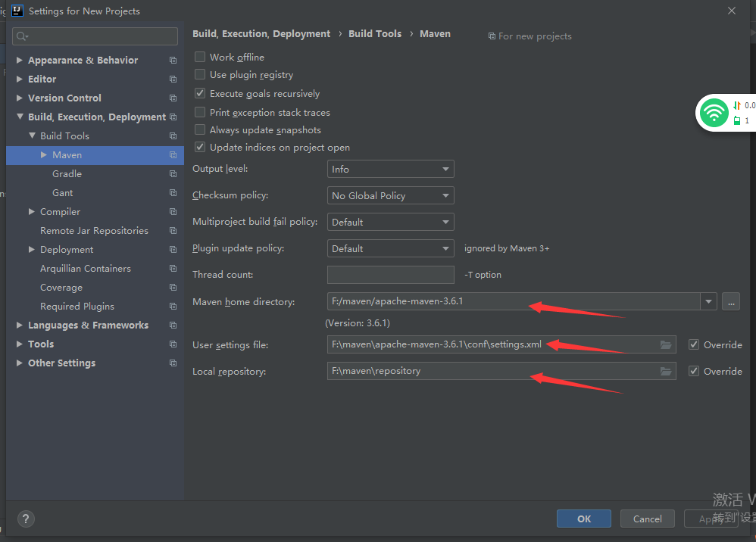
Task: Click the icon beside Arquillian Containers
Action: pos(173,268)
